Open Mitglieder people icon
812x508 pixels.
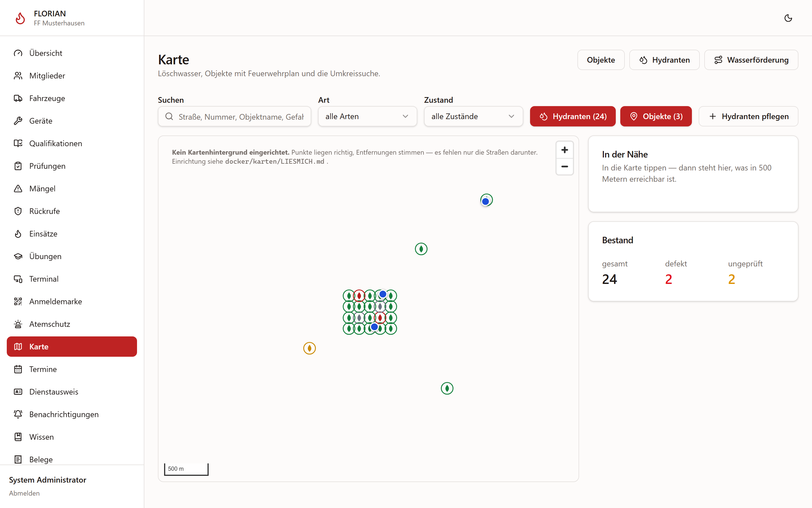click(18, 76)
